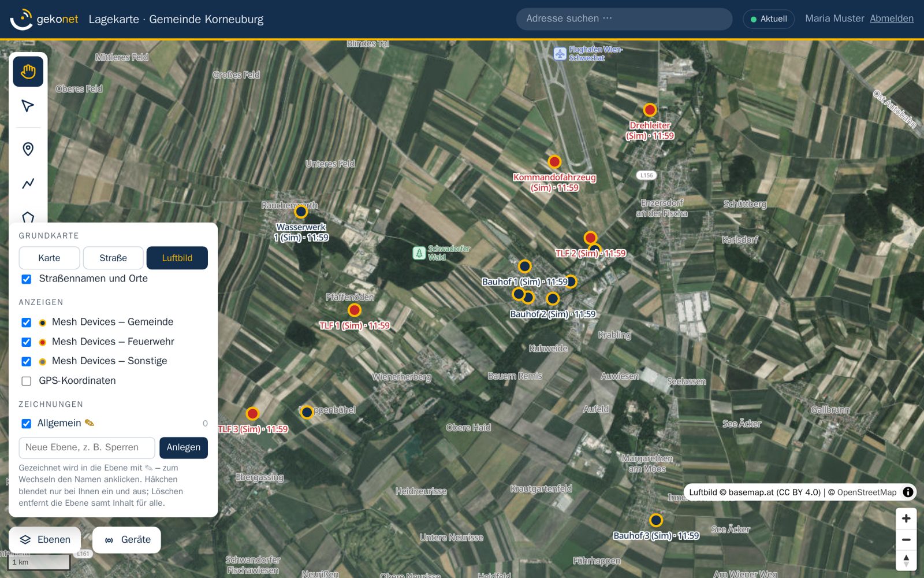Activate the line drawing tool
Screen dimensions: 924x578
point(28,183)
